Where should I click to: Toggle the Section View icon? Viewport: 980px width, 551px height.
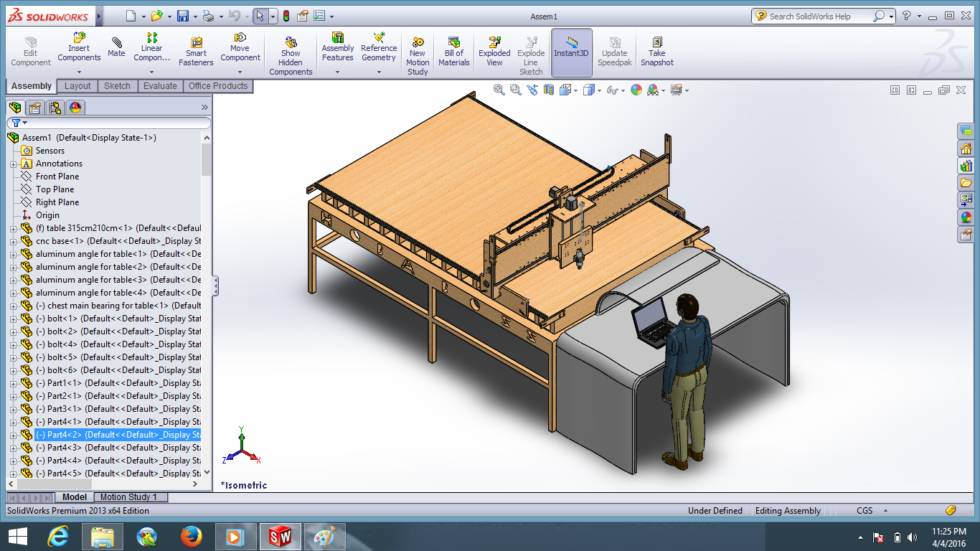click(549, 90)
